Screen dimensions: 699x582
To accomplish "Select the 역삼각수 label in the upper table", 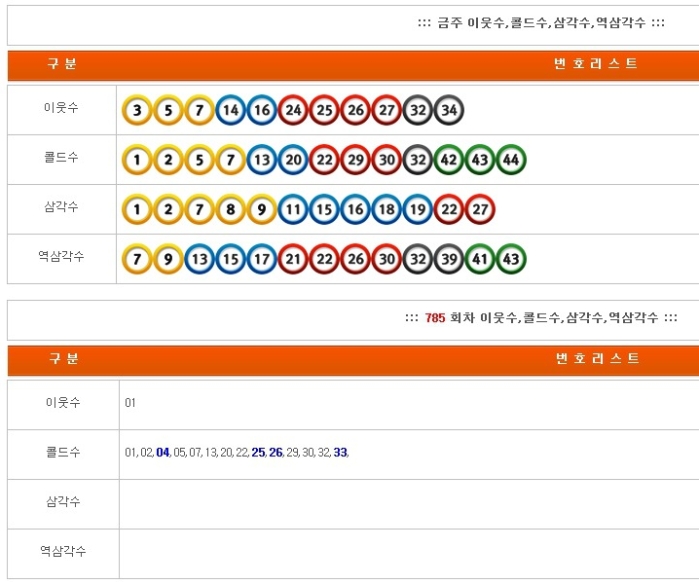I will [62, 257].
